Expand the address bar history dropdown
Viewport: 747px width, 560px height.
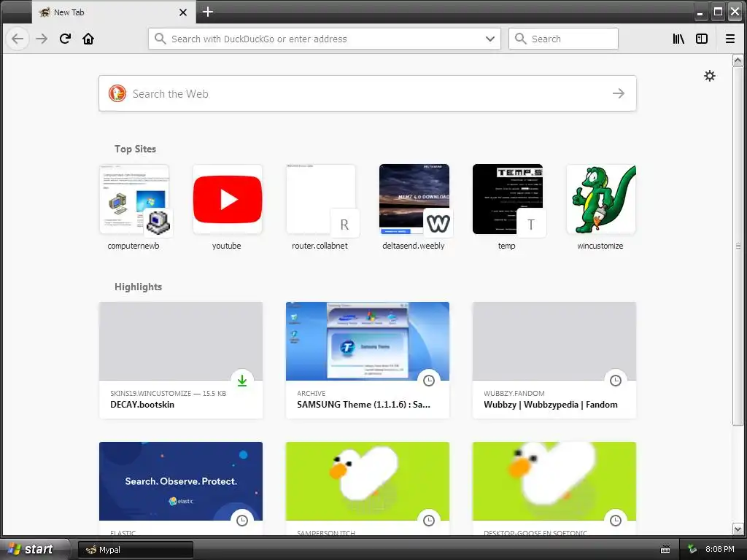point(489,39)
